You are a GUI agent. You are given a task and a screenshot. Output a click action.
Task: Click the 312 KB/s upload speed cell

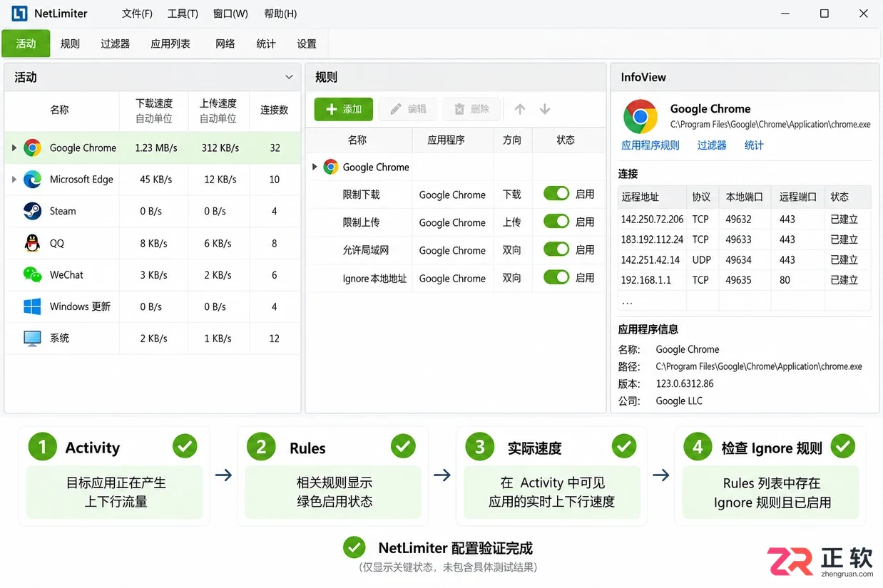(220, 148)
